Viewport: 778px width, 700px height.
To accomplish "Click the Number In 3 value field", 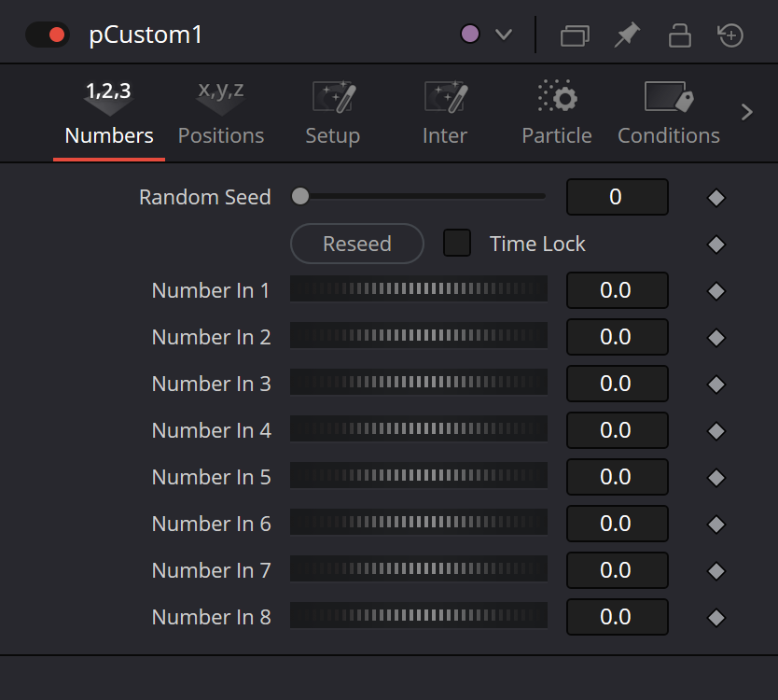I will (618, 384).
